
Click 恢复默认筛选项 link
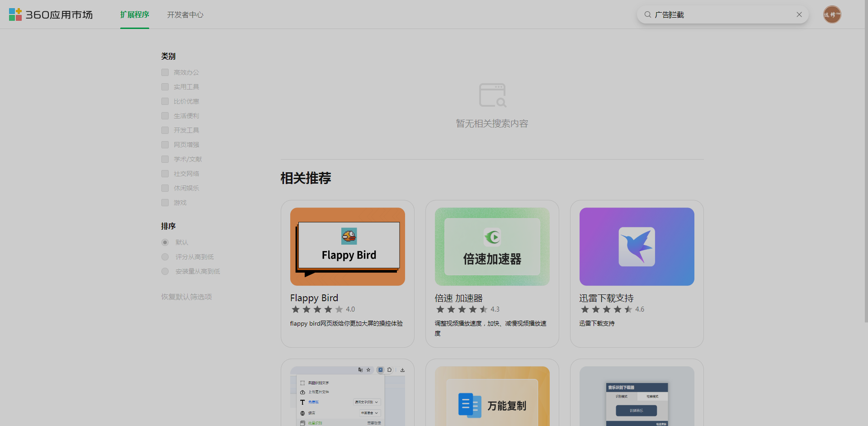click(x=186, y=297)
